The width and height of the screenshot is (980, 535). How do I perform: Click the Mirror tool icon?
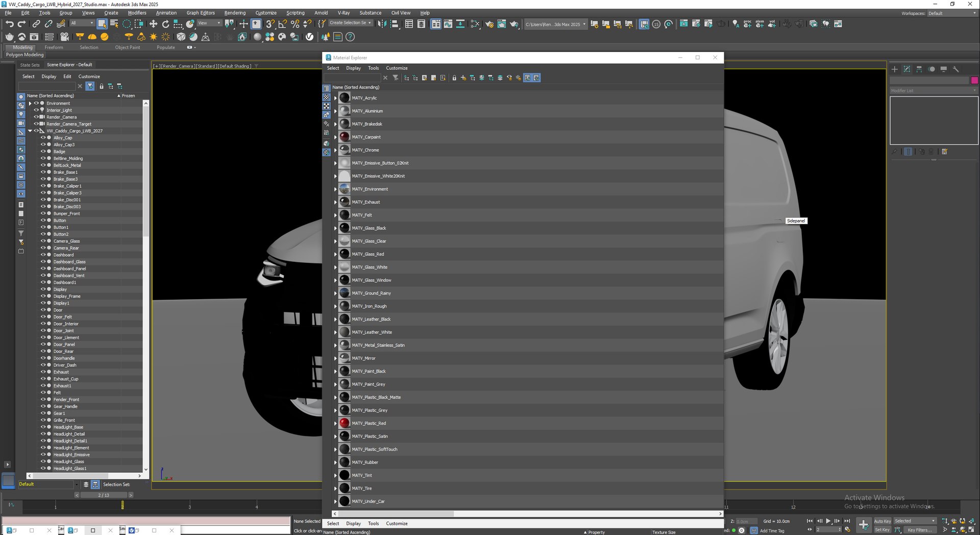click(382, 24)
